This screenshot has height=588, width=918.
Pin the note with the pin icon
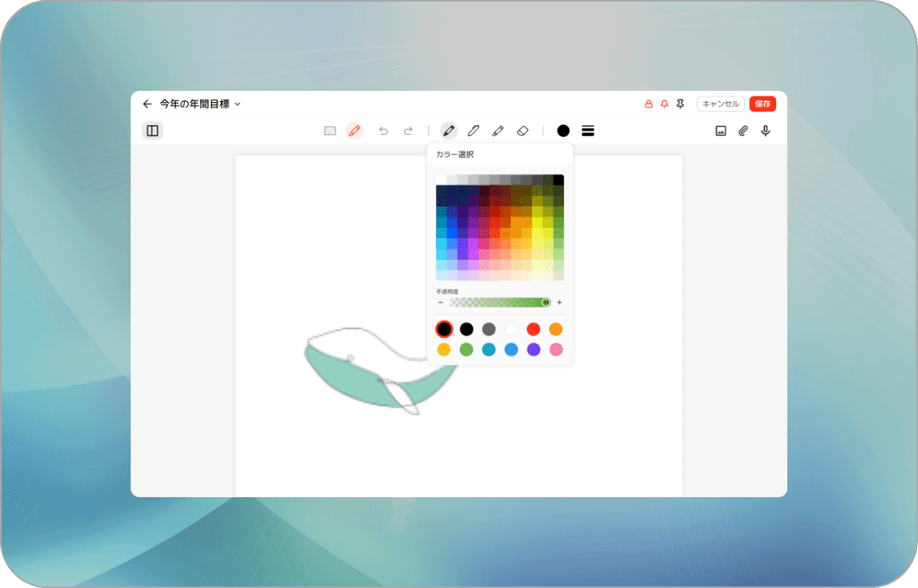pyautogui.click(x=681, y=104)
